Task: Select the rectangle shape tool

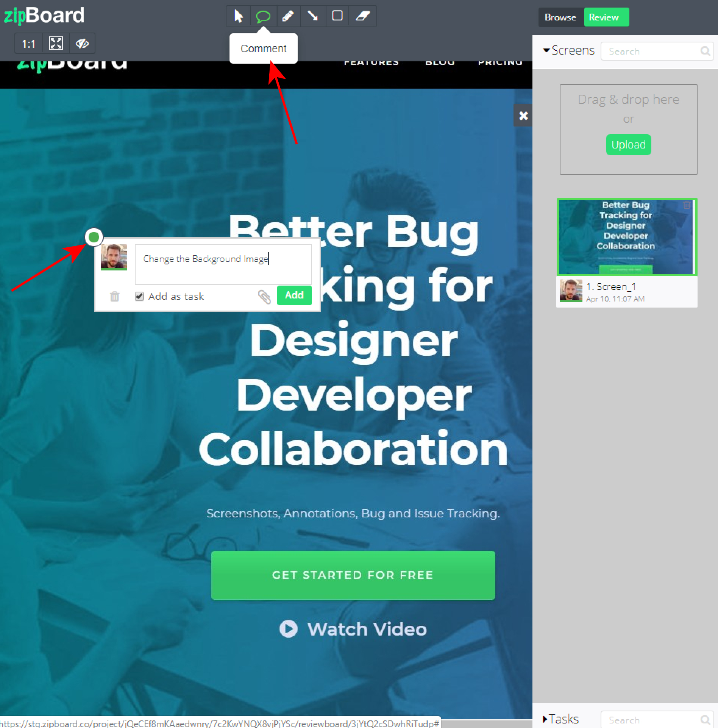Action: click(x=337, y=16)
